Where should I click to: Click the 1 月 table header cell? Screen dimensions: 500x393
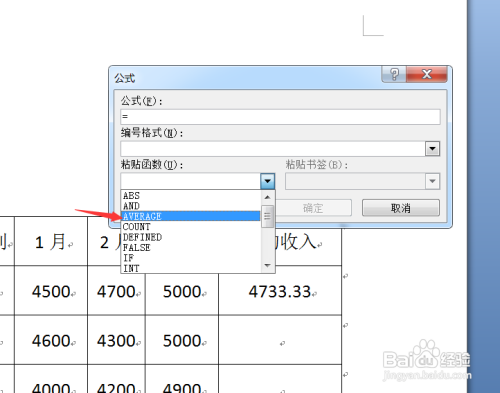51,241
